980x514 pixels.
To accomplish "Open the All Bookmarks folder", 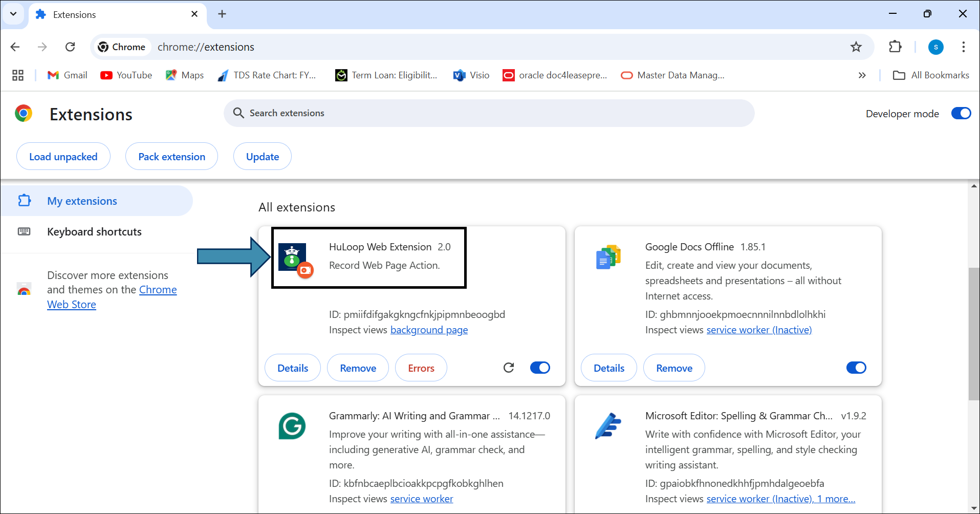I will coord(931,75).
